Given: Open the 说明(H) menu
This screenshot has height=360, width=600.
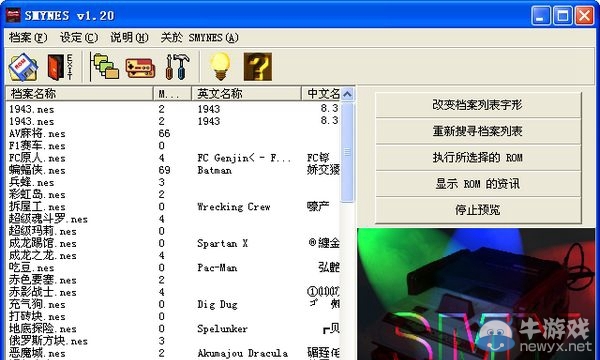Looking at the screenshot, I should point(129,37).
